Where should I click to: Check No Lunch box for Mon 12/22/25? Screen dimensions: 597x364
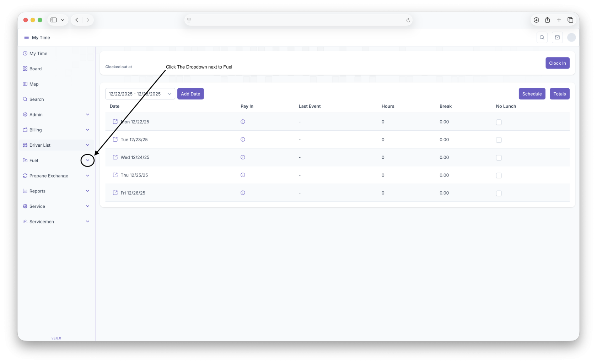click(499, 122)
